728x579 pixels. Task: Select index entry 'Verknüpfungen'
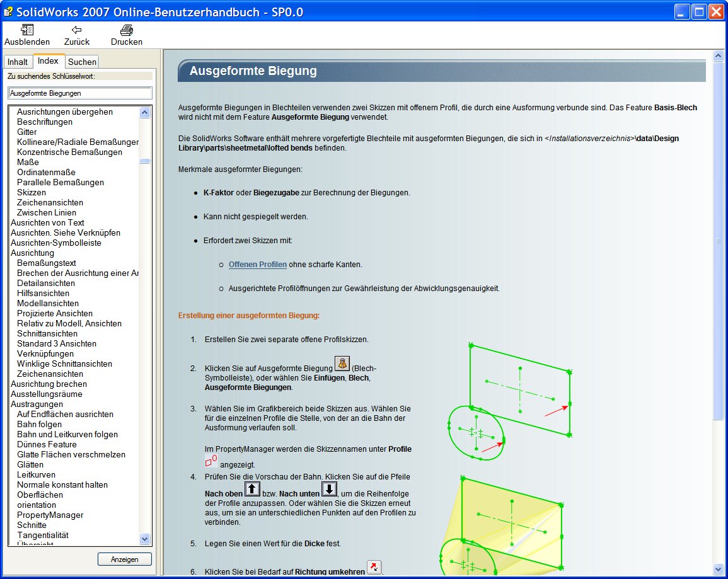pyautogui.click(x=45, y=354)
